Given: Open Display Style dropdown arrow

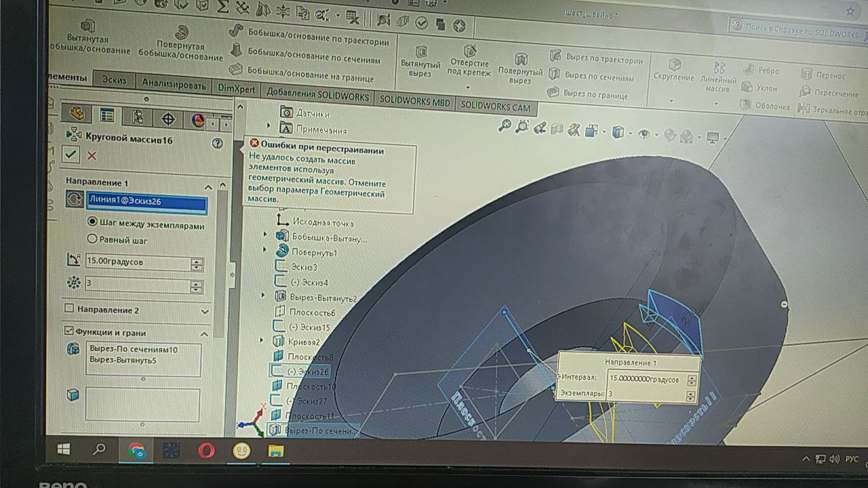Looking at the screenshot, I should [629, 134].
